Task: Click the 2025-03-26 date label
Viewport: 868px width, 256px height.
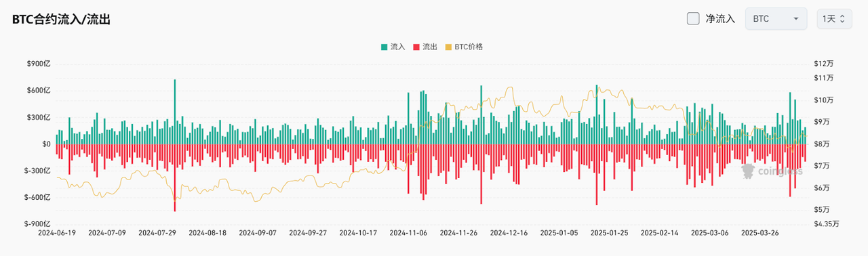Action: [759, 232]
